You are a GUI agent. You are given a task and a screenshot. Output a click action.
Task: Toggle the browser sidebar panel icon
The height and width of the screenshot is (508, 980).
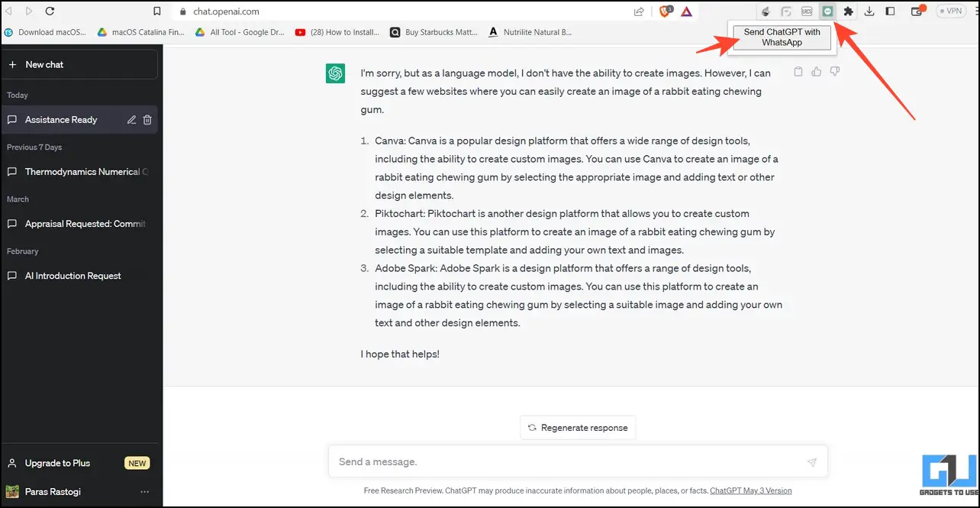(x=890, y=11)
